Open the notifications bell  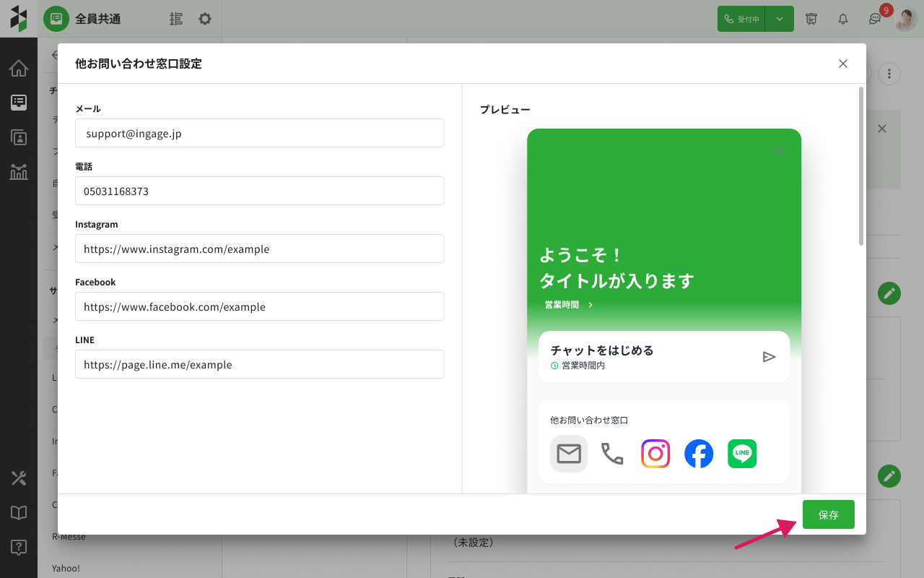click(842, 19)
